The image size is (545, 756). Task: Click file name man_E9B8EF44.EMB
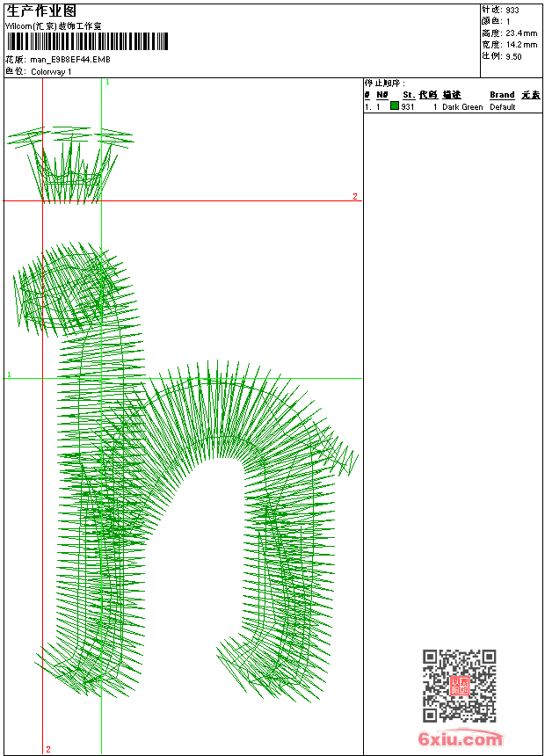pos(70,60)
